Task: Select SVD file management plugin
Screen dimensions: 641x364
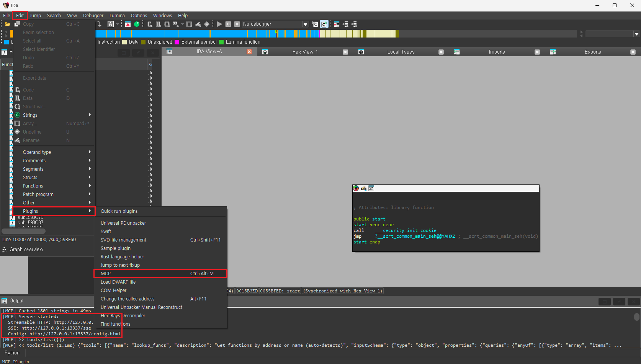Action: pos(160,240)
